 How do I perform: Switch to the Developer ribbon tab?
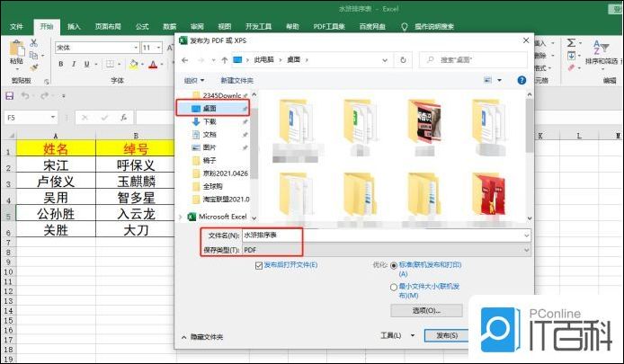pyautogui.click(x=258, y=27)
